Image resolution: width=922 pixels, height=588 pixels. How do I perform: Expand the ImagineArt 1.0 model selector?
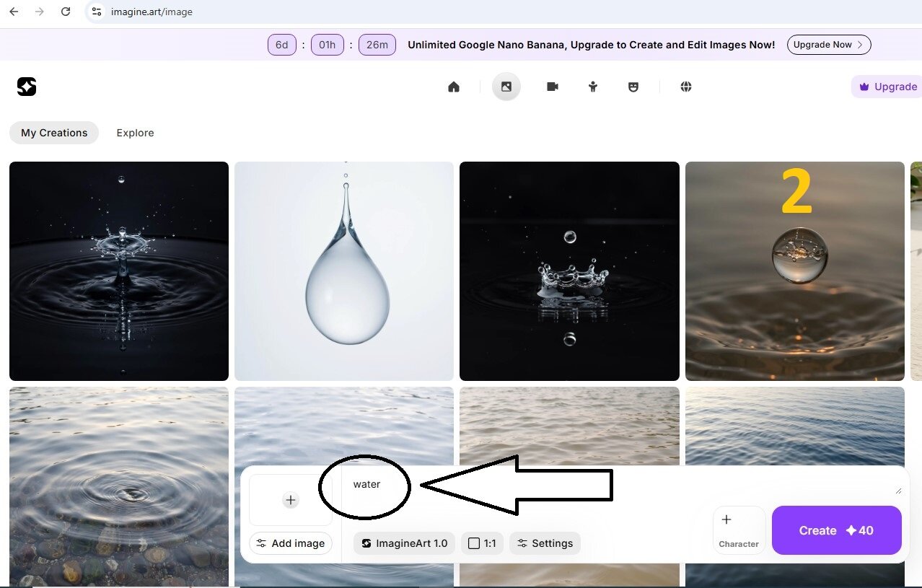[x=404, y=543]
